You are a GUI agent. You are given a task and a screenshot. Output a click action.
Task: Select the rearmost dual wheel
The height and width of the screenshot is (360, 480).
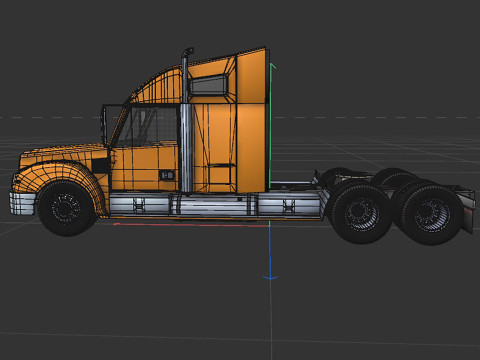coord(432,215)
